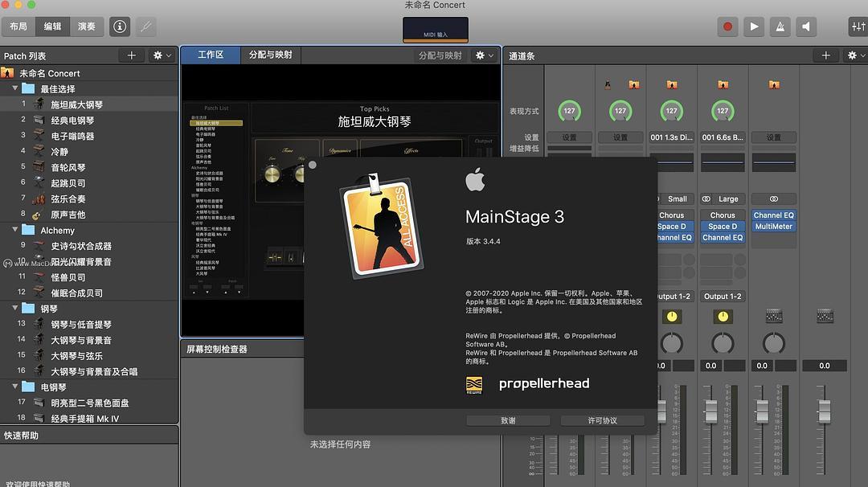Click the 电子嗡鸣器 patch icon
This screenshot has width=868, height=487.
39,136
